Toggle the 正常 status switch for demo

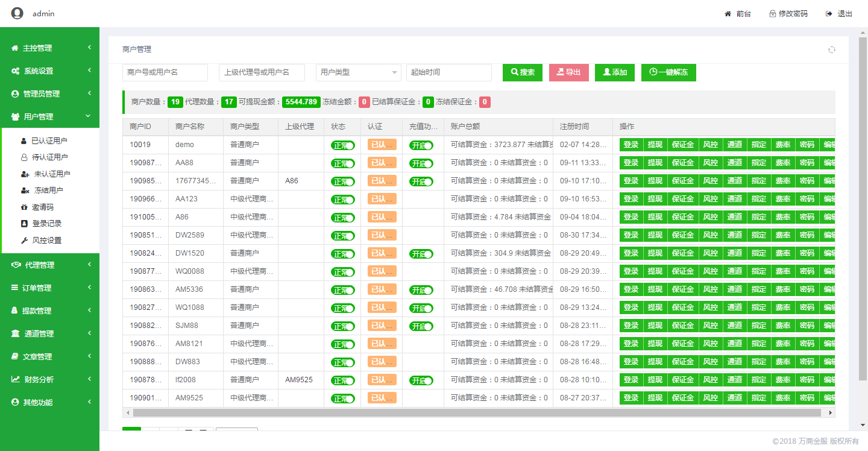(x=342, y=145)
